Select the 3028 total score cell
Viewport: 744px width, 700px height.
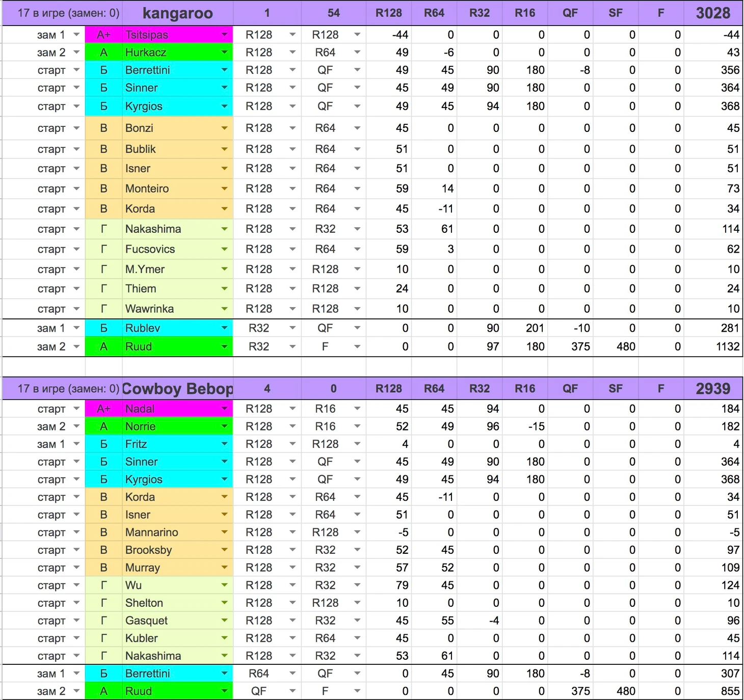712,13
